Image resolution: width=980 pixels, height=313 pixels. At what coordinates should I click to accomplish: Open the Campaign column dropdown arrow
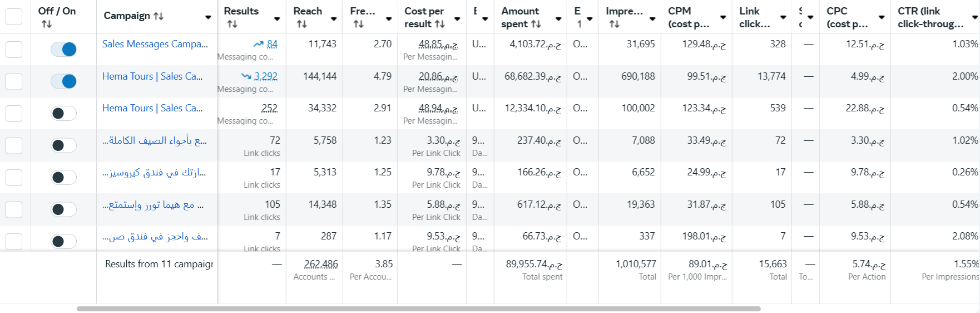tap(208, 17)
